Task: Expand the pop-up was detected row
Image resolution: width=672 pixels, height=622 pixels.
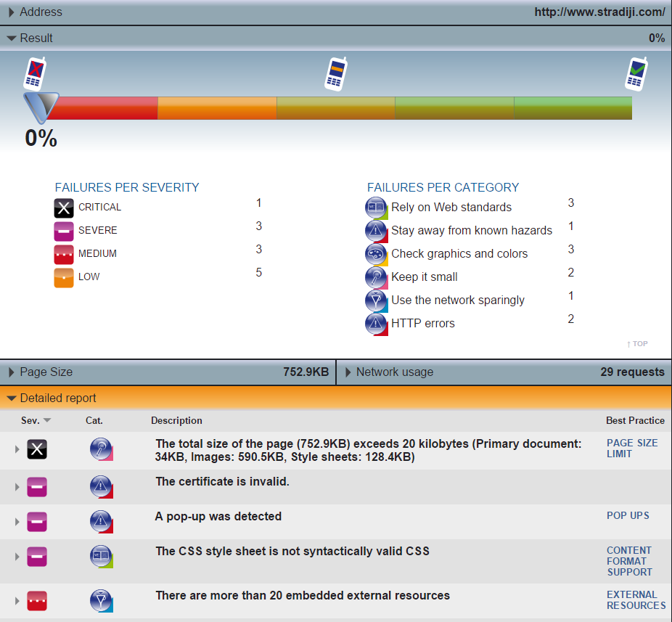Action: [17, 522]
